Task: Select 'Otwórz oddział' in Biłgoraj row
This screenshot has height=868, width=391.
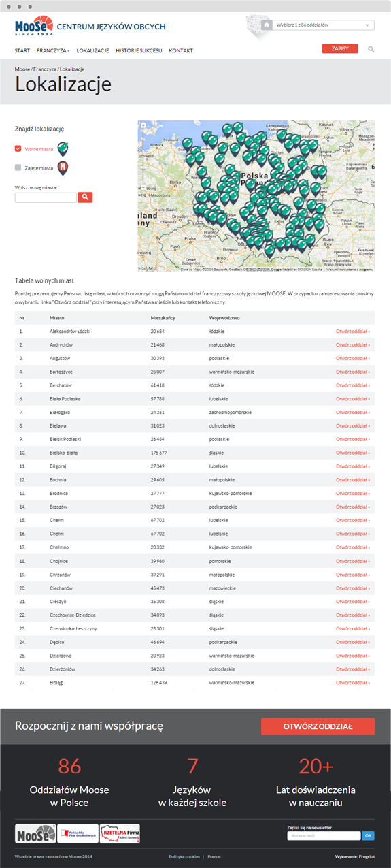Action: coord(352,466)
